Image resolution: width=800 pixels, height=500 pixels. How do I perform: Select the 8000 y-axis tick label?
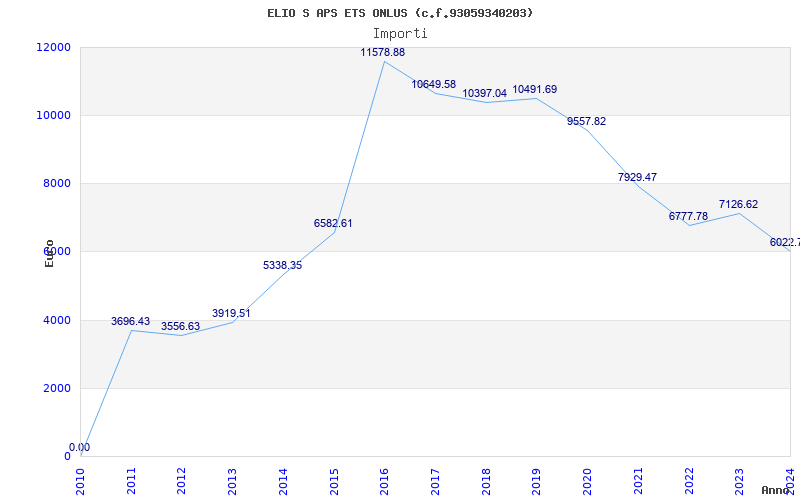[x=56, y=183]
